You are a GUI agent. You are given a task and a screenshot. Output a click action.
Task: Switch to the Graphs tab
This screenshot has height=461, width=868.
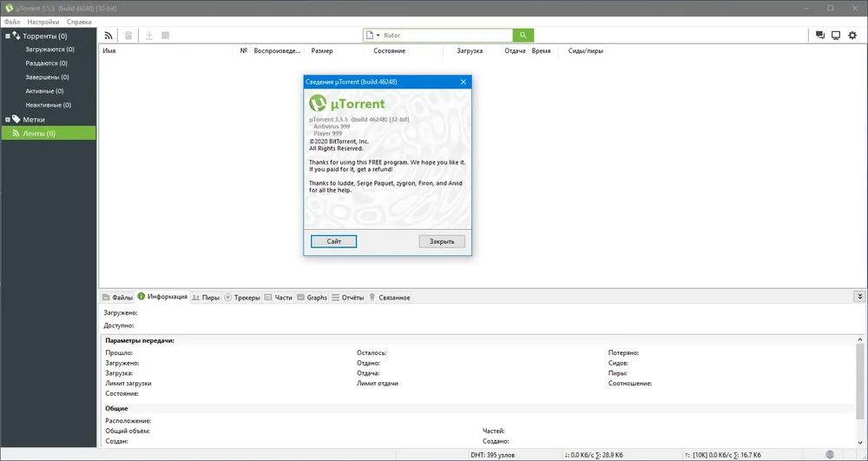312,297
